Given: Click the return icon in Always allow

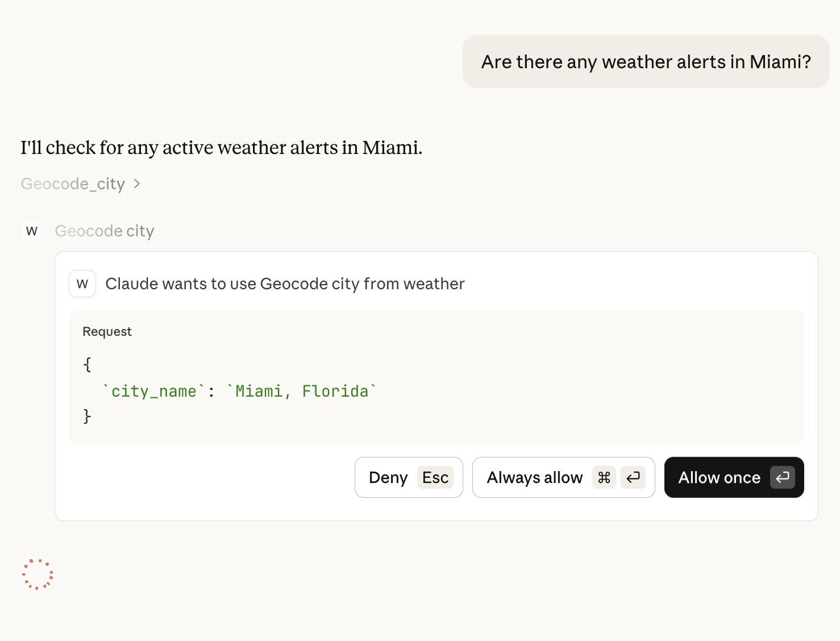Looking at the screenshot, I should (633, 477).
